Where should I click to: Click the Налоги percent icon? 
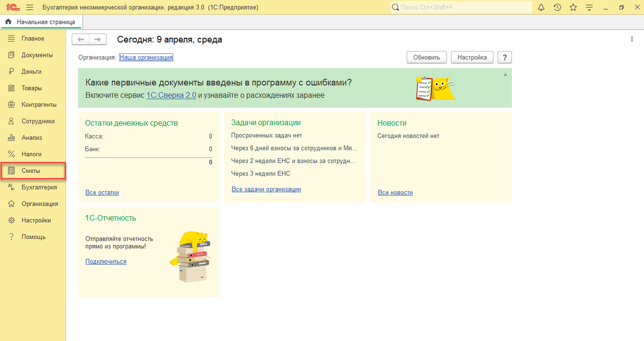(11, 154)
